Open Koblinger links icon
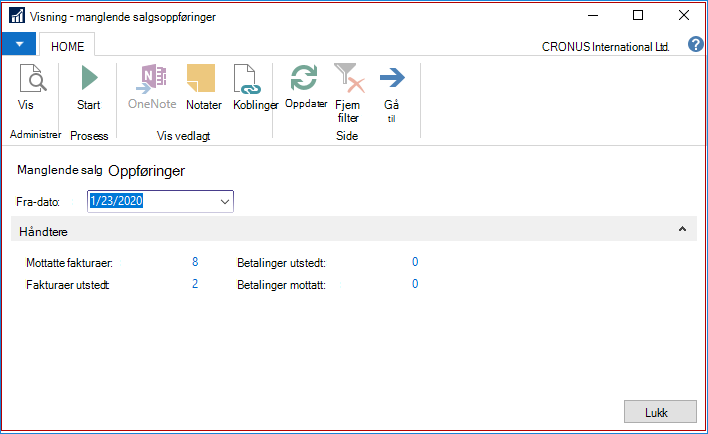 (x=247, y=79)
